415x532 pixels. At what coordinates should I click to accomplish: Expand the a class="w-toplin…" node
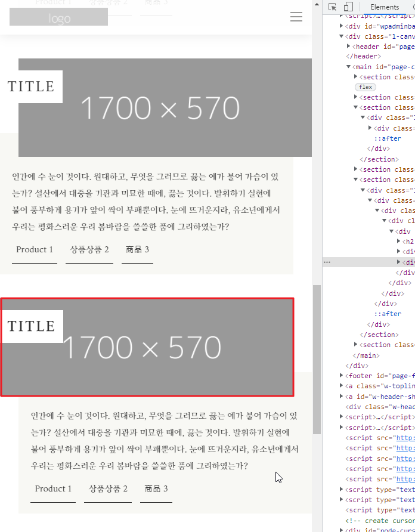coord(342,385)
